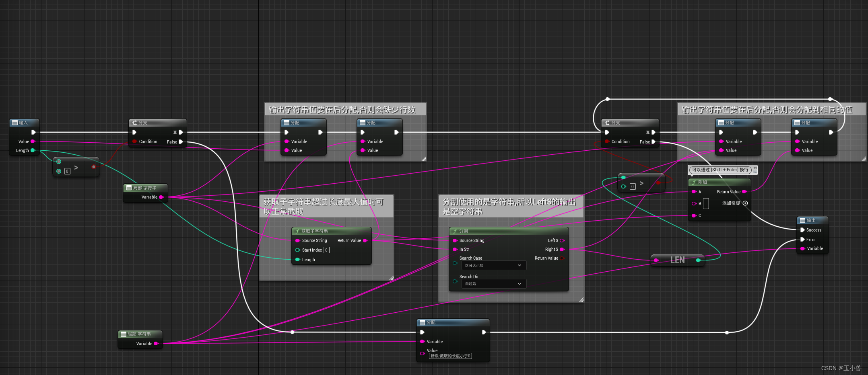Click the bottom 分配 node with the error message value
The width and height of the screenshot is (868, 375).
pyautogui.click(x=453, y=340)
